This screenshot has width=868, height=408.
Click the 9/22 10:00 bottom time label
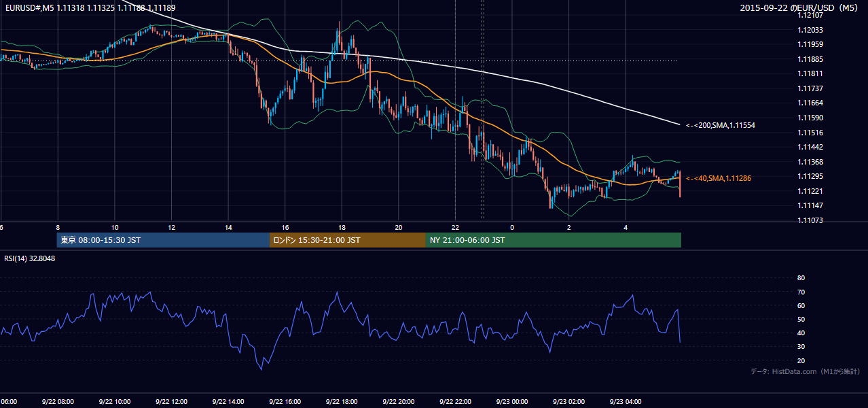pyautogui.click(x=114, y=402)
